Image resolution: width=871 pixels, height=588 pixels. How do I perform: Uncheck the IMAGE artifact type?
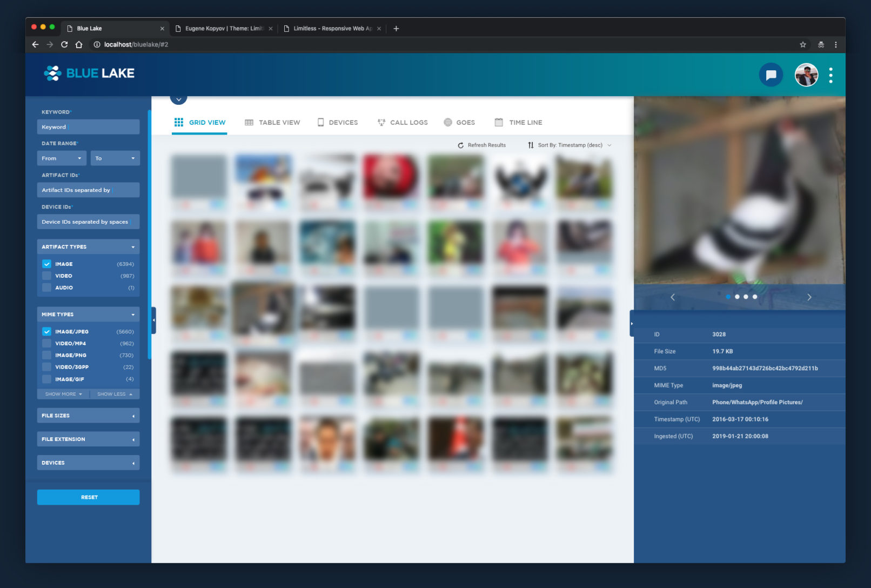coord(47,264)
